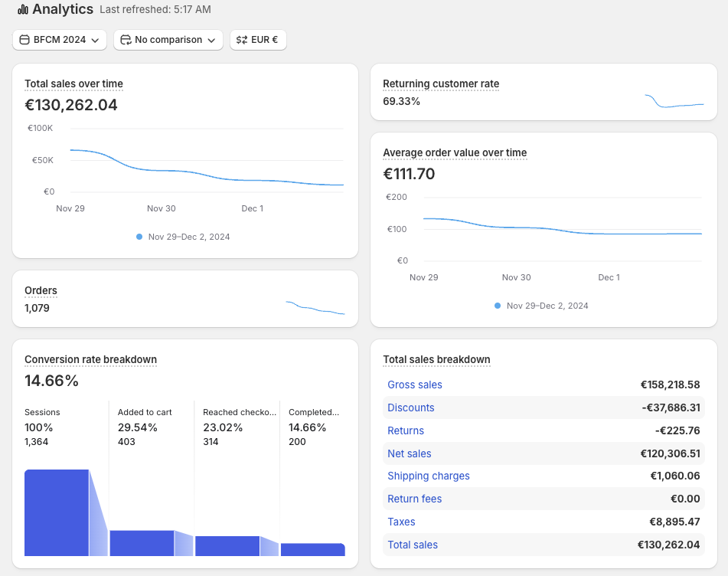Open the Net sales report link

tap(409, 453)
